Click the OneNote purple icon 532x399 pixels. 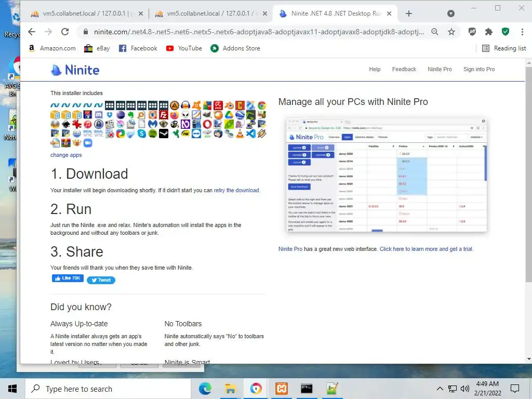[x=185, y=124]
